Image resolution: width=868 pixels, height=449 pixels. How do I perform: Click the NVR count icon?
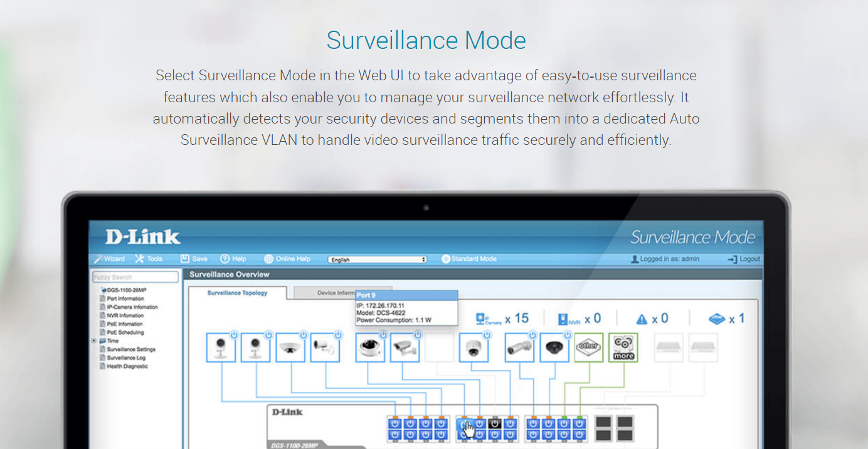[563, 319]
